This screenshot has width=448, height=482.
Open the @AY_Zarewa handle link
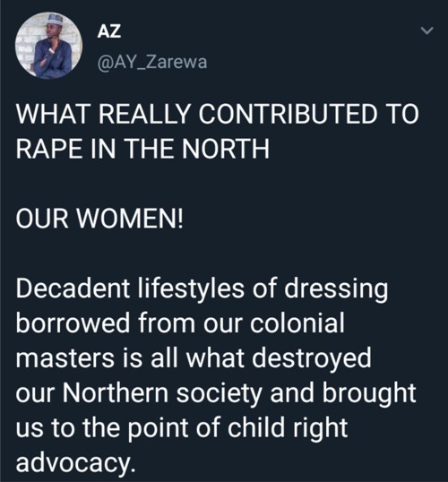152,63
